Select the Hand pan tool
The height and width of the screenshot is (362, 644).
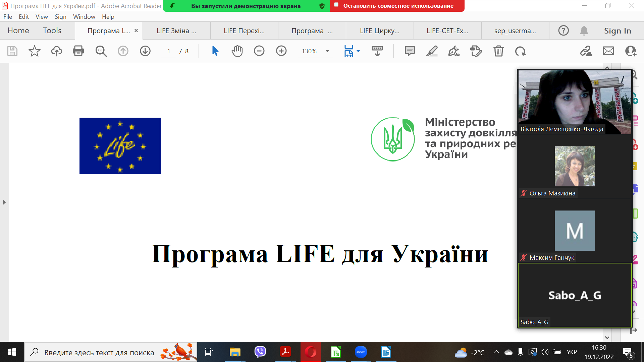[237, 51]
